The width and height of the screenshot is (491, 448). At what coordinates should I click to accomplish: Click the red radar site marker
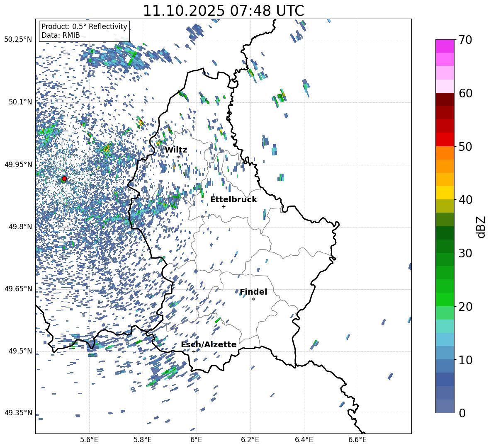pyautogui.click(x=64, y=179)
